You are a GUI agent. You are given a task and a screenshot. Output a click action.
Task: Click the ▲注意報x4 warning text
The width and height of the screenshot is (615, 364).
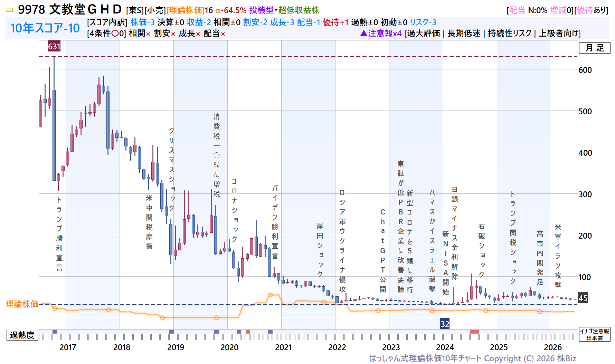pos(381,33)
